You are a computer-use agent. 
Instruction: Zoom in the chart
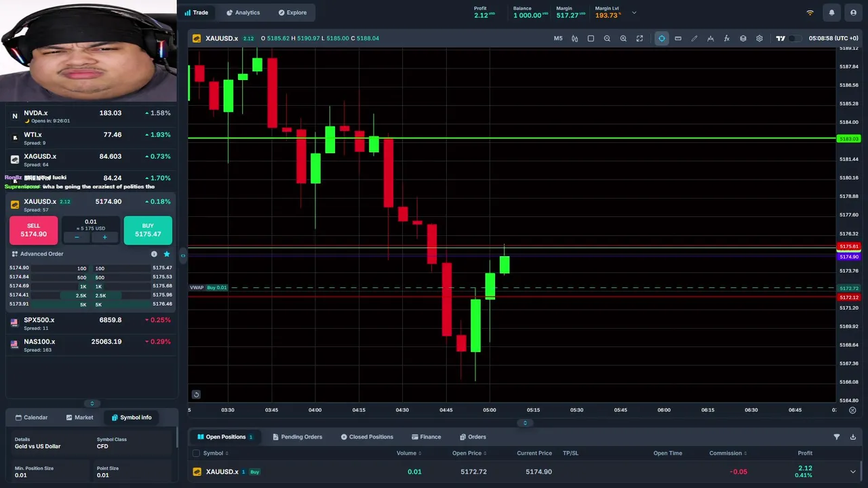point(623,39)
